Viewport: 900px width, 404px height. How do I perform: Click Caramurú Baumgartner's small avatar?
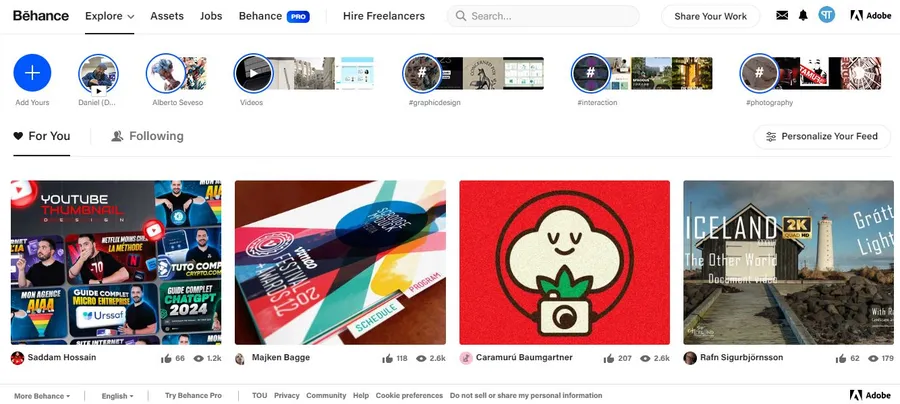coord(466,358)
